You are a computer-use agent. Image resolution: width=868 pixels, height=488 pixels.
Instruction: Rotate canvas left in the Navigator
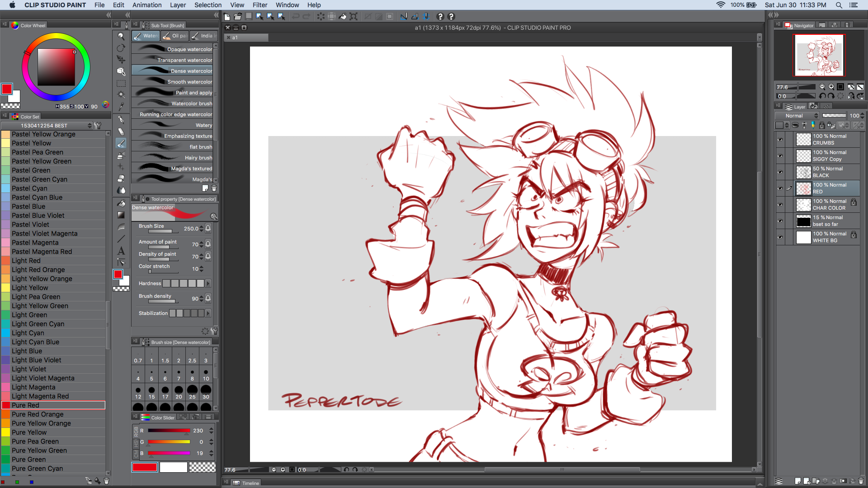tap(822, 96)
